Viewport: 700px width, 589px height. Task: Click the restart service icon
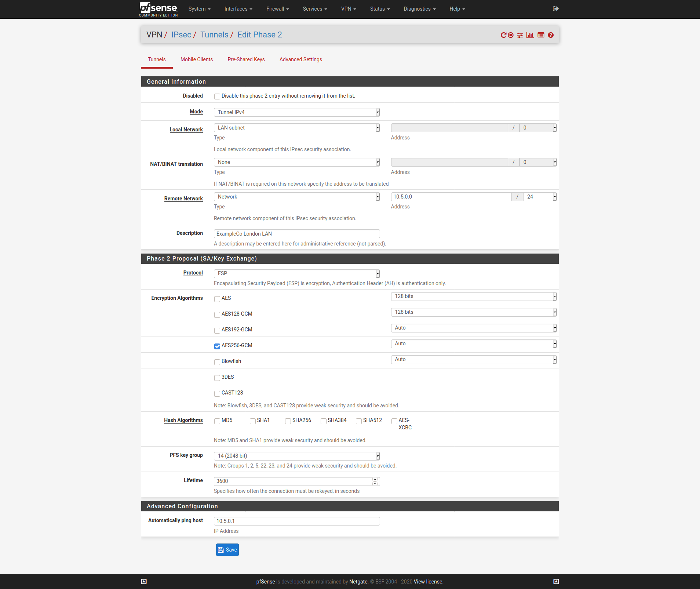(x=503, y=35)
